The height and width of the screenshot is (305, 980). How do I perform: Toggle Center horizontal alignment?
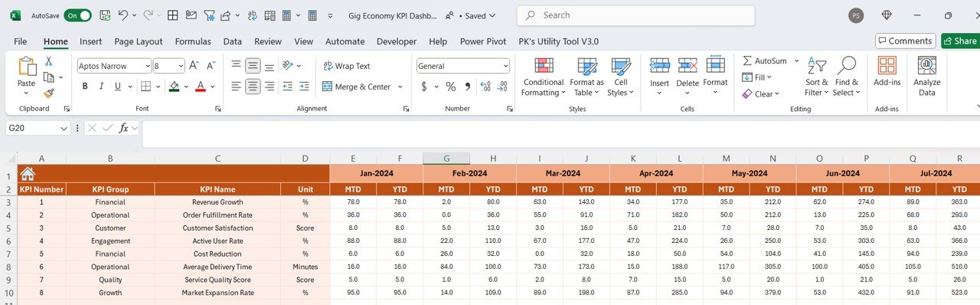(x=253, y=87)
